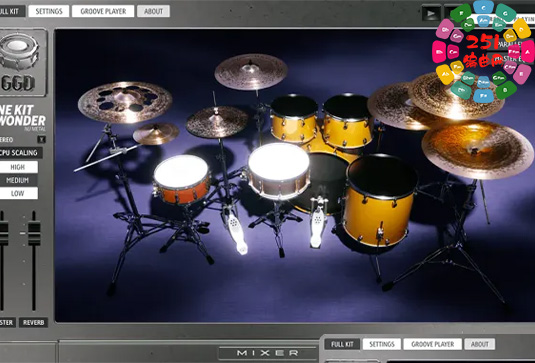Set CPU scaling to MEDIUM

click(x=18, y=180)
